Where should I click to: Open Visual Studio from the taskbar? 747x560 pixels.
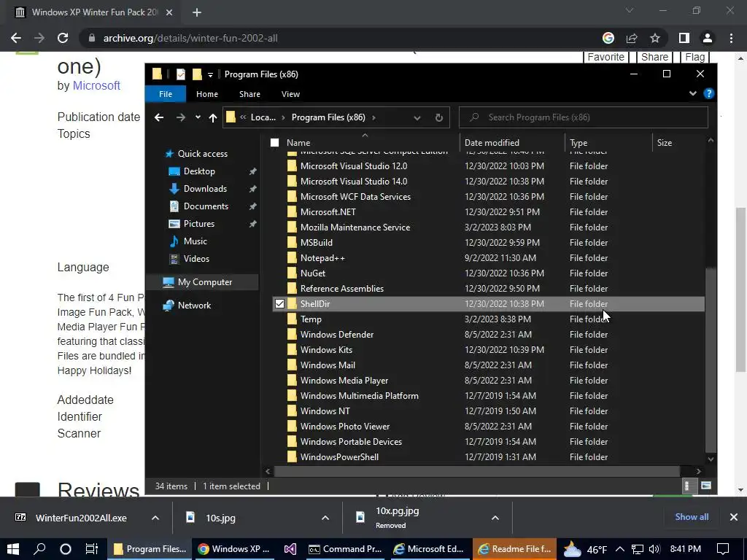click(x=290, y=549)
